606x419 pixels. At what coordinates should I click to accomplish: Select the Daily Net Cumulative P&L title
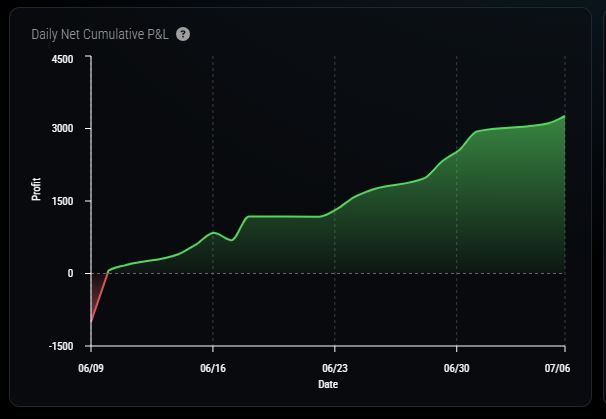[x=100, y=34]
